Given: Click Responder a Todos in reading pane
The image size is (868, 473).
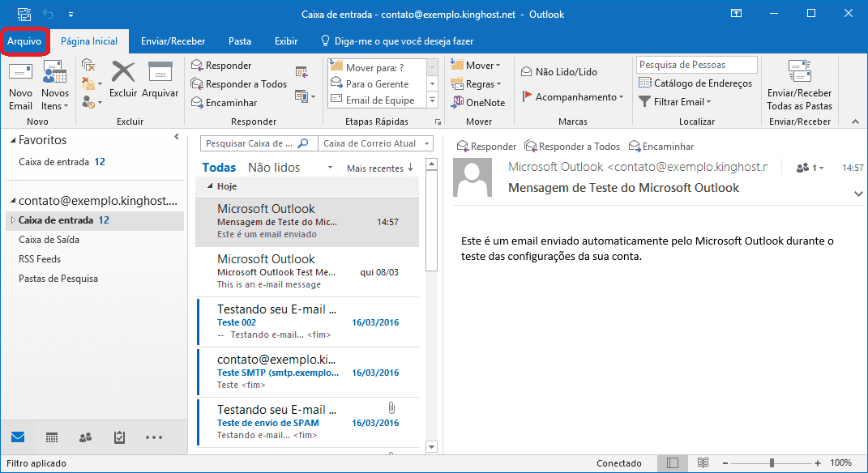Looking at the screenshot, I should [x=572, y=147].
